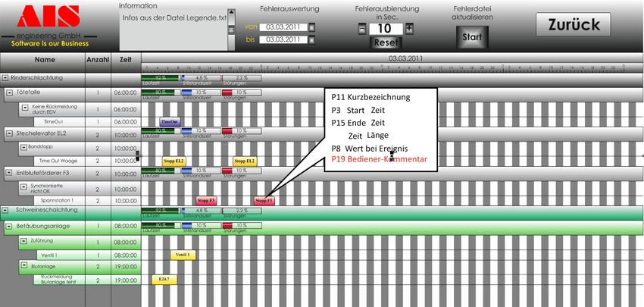The height and width of the screenshot is (307, 644).
Task: Select the first Stopp F3 marker
Action: [x=206, y=201]
